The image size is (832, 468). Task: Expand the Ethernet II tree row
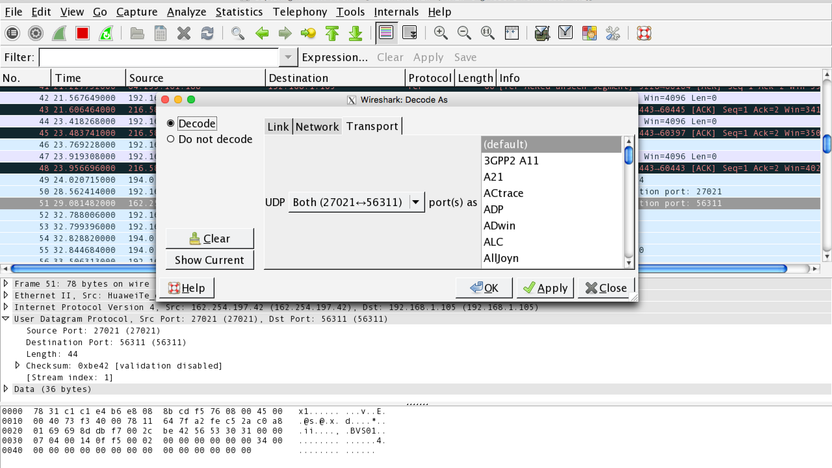pos(6,295)
